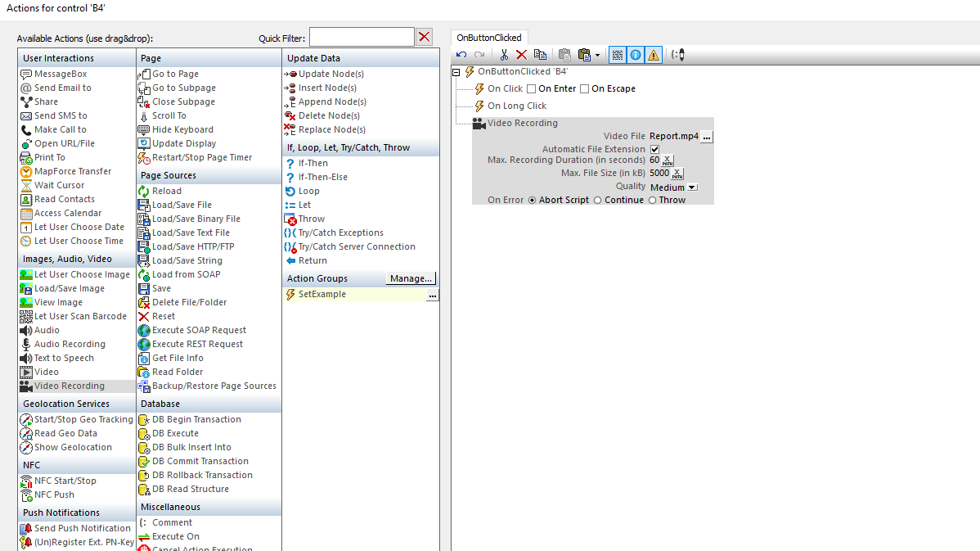980x551 pixels.
Task: Collapse the OnButtonClicked 'B4' tree node
Action: coord(456,71)
